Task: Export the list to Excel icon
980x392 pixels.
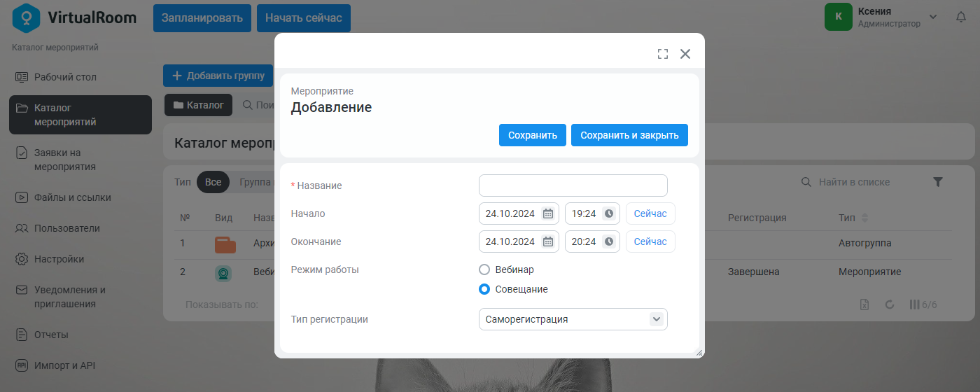Action: (x=864, y=304)
